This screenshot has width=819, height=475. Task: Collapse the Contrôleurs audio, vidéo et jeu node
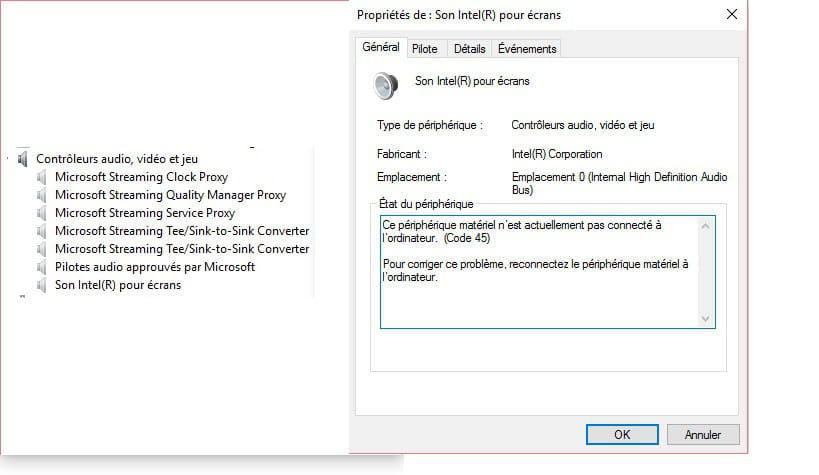[8, 158]
